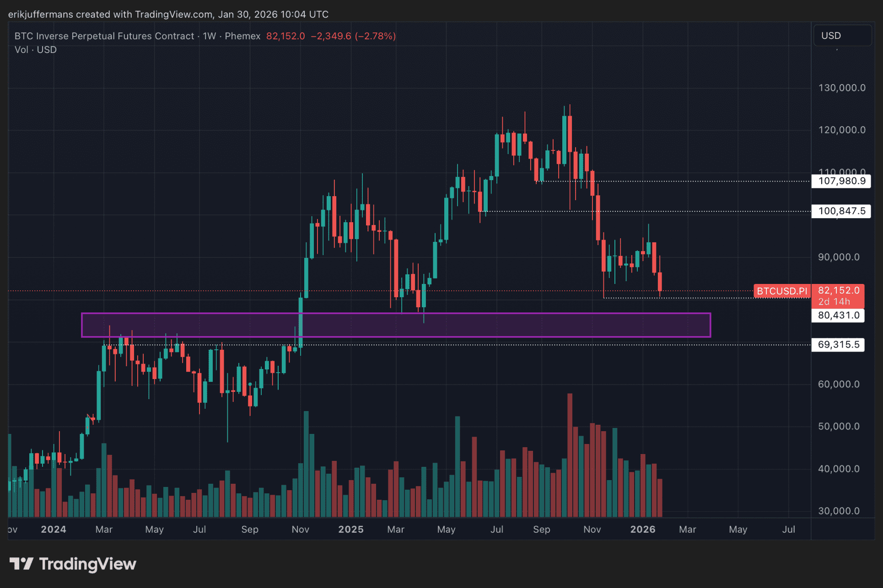Click the TradingView logo icon
Screen dimensions: 883x588
[21, 564]
